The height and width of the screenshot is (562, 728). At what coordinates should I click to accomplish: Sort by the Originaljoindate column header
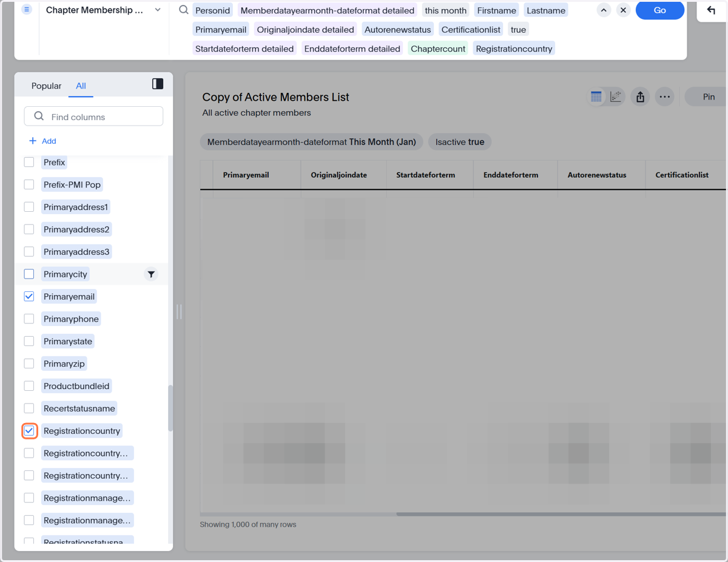[339, 175]
